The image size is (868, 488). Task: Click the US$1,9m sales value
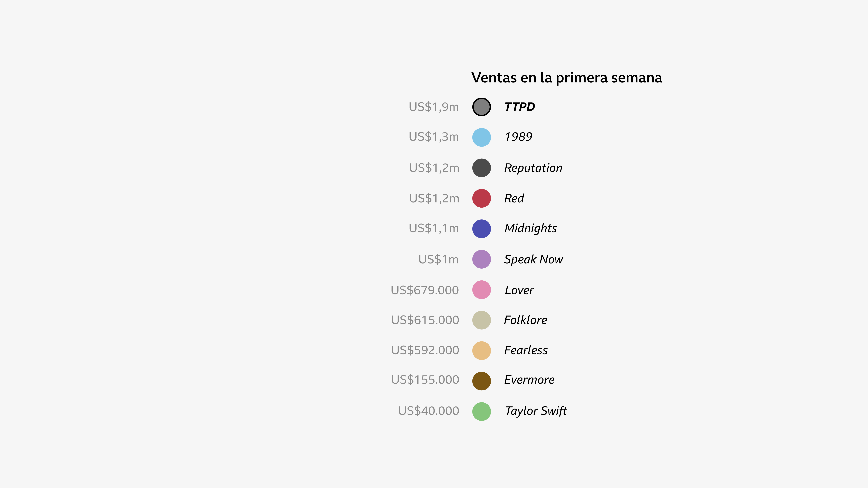pyautogui.click(x=434, y=107)
